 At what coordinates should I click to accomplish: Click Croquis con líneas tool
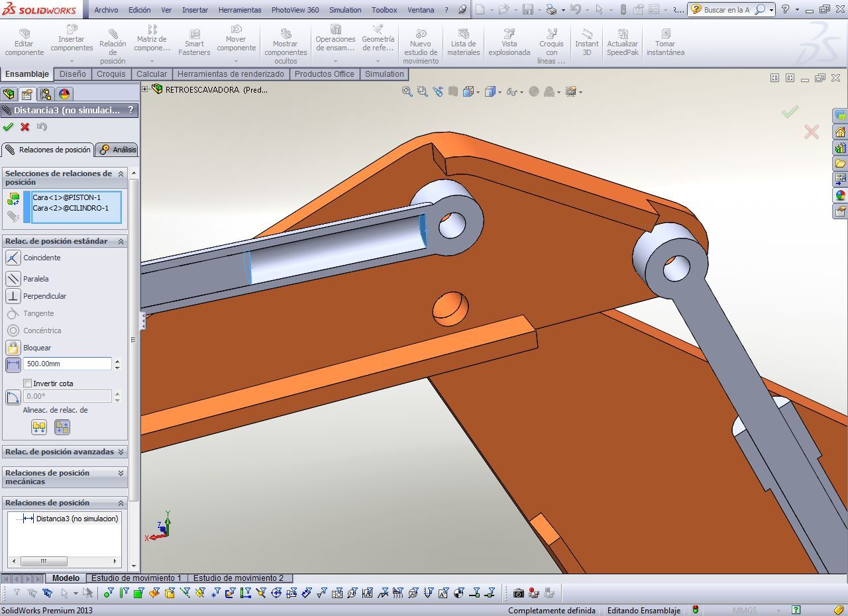551,46
